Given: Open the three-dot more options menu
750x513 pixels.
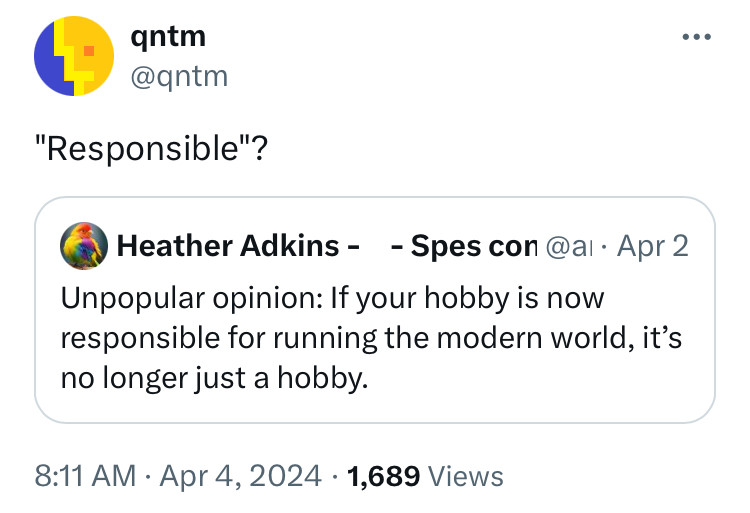Looking at the screenshot, I should point(695,39).
